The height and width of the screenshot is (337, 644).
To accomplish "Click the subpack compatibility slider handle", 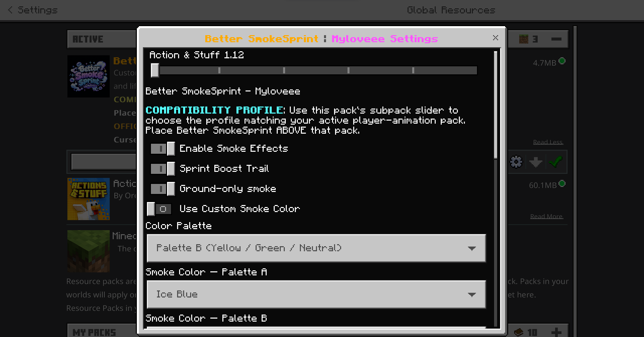I will coord(155,70).
